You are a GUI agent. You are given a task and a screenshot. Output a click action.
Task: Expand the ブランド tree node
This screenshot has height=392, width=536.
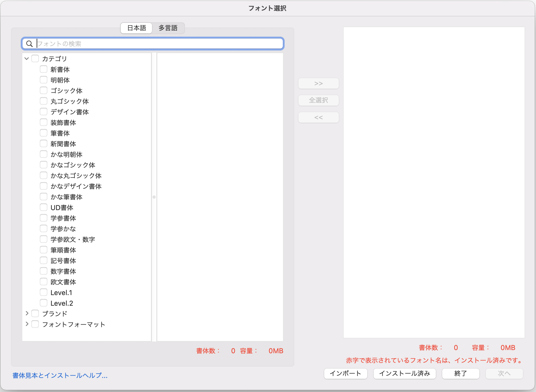pos(27,313)
